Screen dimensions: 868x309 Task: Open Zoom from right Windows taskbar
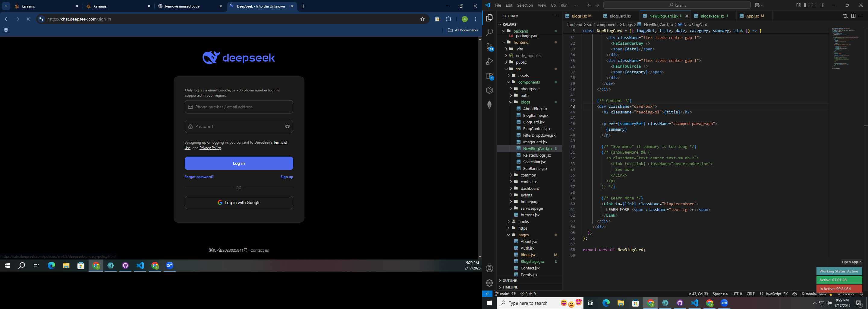tap(724, 303)
